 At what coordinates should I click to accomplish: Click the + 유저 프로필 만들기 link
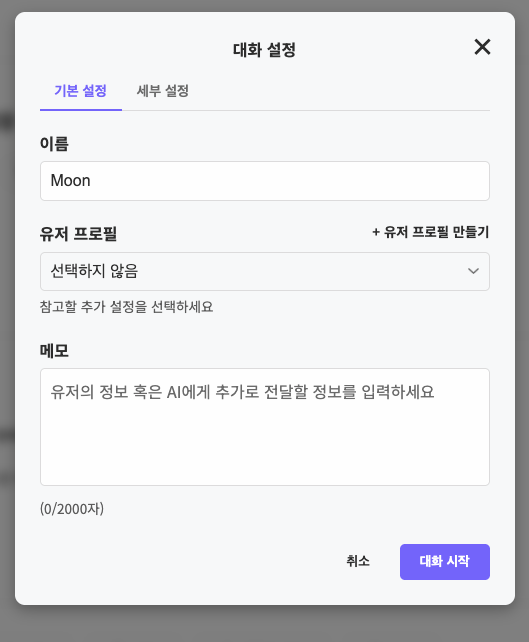[x=430, y=232]
